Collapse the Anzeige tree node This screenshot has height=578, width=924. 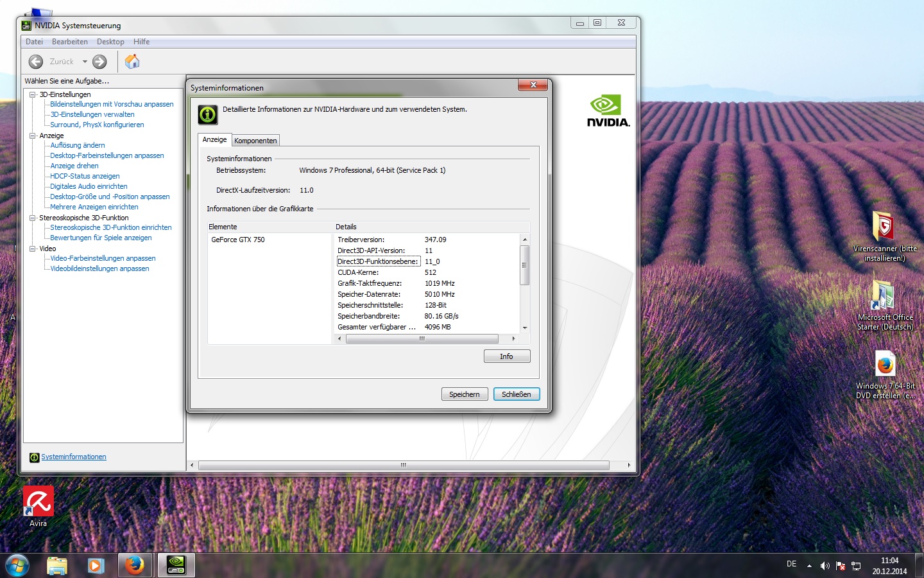click(x=32, y=136)
